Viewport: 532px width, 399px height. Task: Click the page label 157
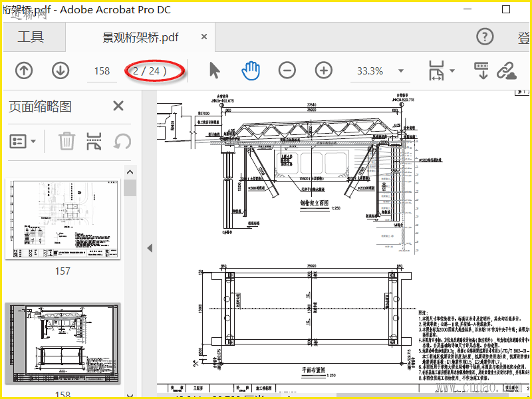63,271
